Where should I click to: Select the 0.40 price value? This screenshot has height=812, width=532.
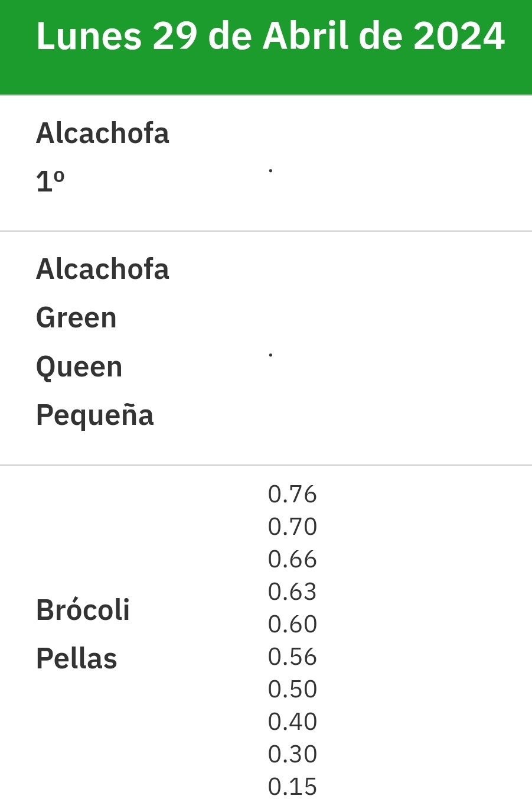(292, 722)
